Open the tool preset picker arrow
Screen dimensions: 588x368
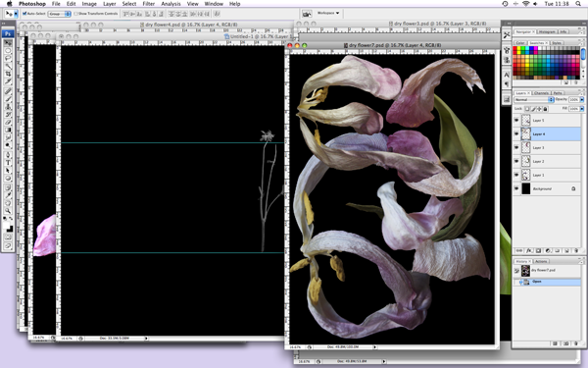point(16,14)
